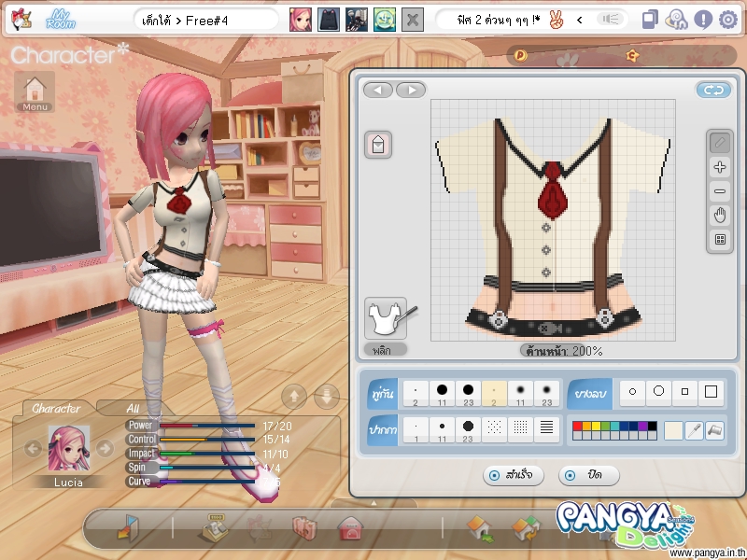Click the club set item slot in top bar
Screen dimensions: 747x560
[357, 20]
